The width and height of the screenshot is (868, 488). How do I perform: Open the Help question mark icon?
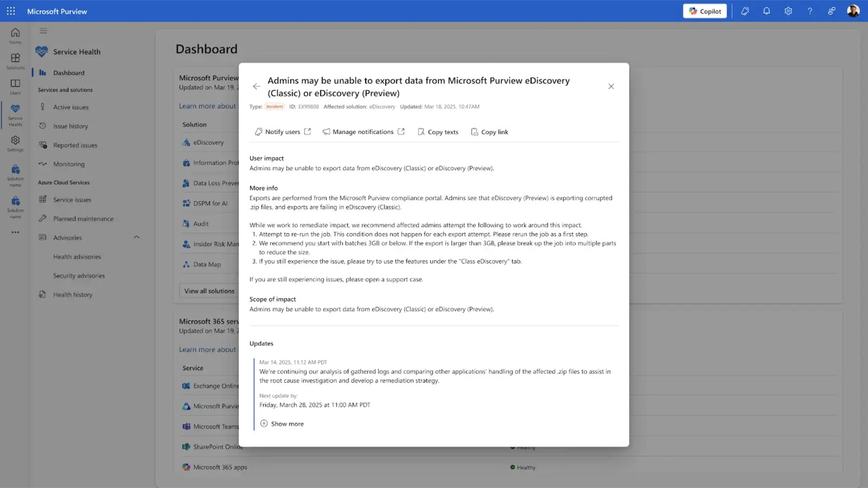pos(810,11)
